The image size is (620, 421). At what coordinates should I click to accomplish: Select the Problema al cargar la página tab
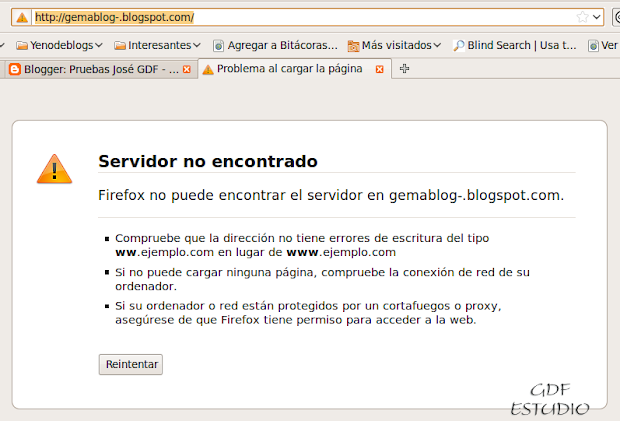coord(295,69)
